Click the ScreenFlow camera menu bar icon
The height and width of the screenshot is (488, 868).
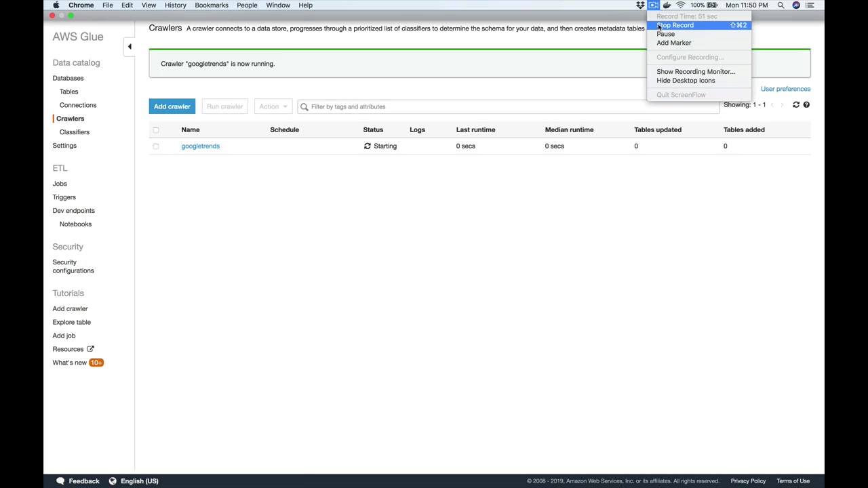point(654,5)
